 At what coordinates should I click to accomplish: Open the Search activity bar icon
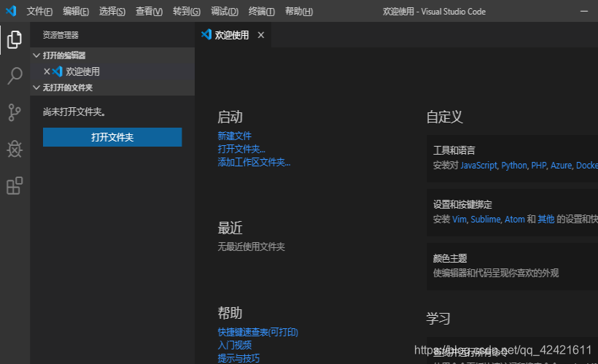(15, 76)
